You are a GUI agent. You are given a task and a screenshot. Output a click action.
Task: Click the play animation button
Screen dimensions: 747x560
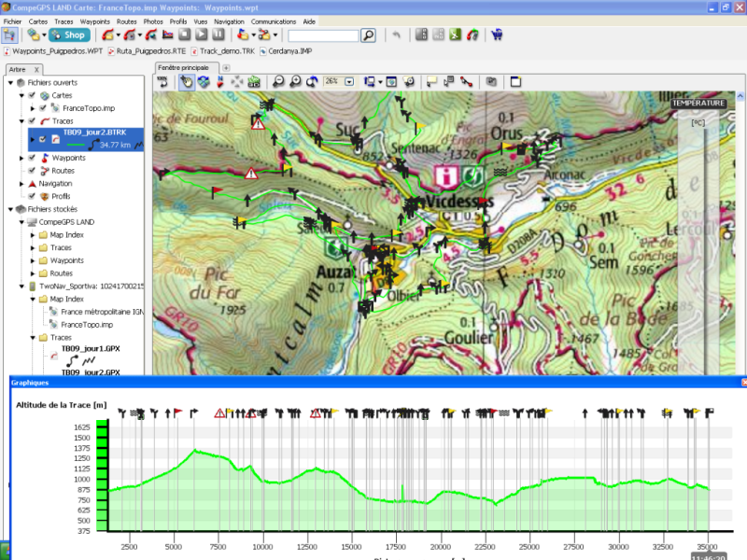tap(202, 35)
